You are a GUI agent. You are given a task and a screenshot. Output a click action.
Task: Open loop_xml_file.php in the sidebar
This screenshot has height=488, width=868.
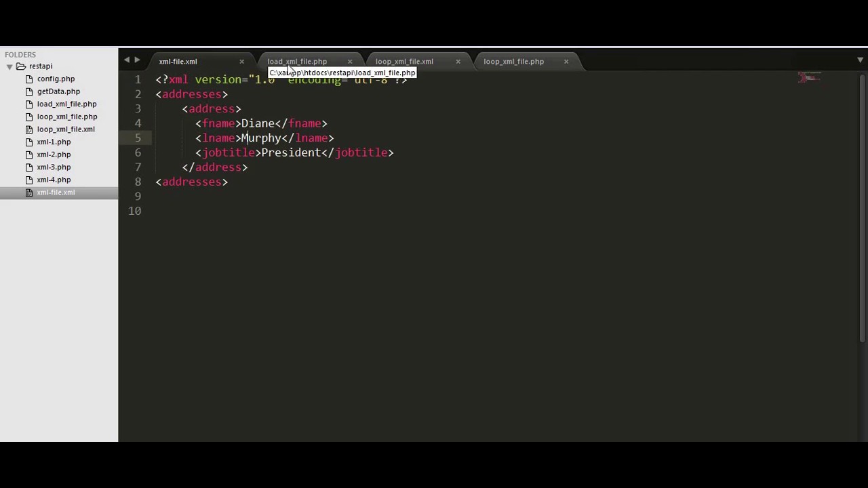(x=67, y=117)
